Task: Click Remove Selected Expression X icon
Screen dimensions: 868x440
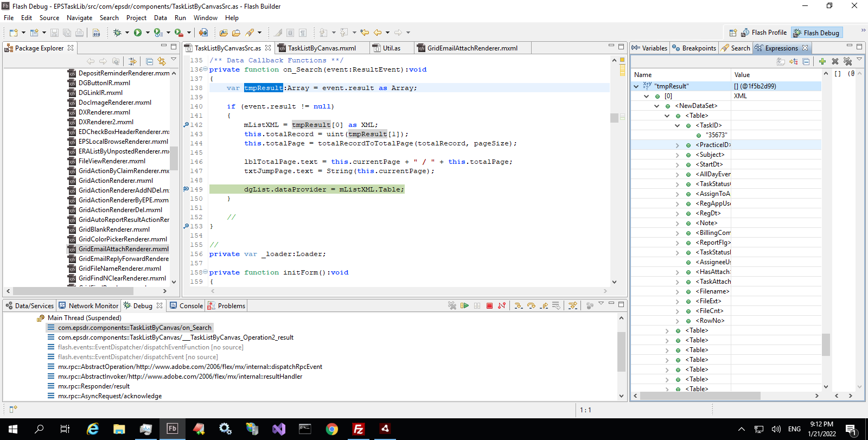Action: (835, 61)
